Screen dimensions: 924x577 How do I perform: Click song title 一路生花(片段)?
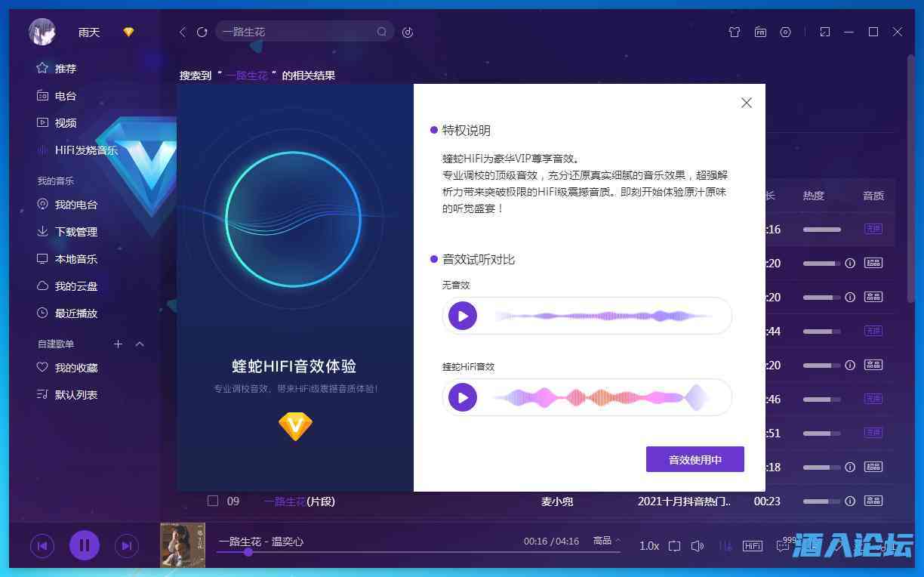coord(299,501)
